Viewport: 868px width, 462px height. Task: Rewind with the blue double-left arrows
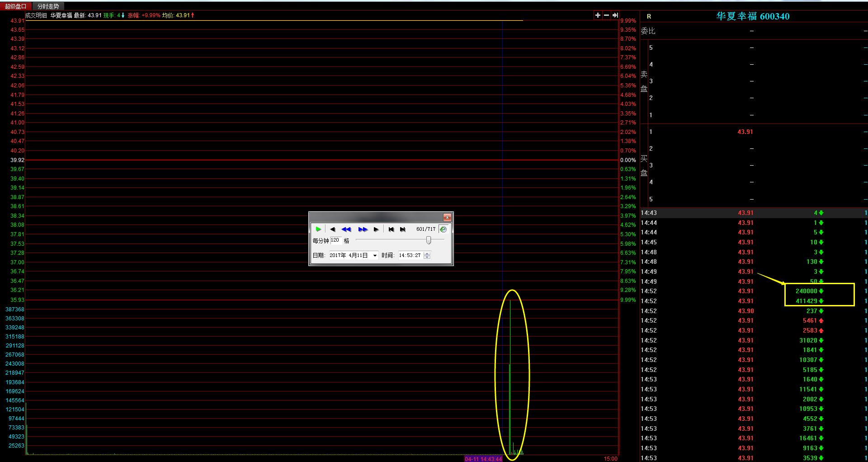[x=346, y=229]
